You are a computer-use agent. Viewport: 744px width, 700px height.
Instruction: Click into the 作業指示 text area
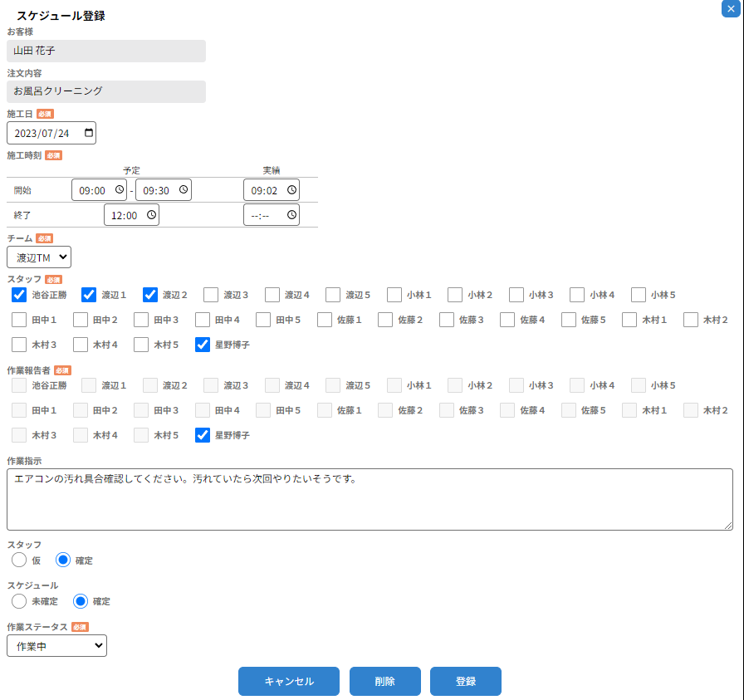click(x=370, y=500)
